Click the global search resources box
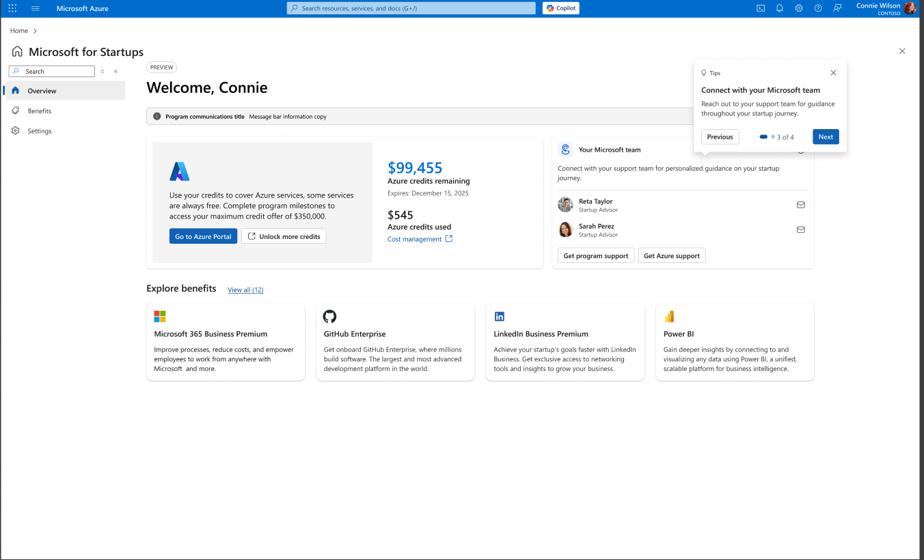The height and width of the screenshot is (560, 924). tap(411, 8)
